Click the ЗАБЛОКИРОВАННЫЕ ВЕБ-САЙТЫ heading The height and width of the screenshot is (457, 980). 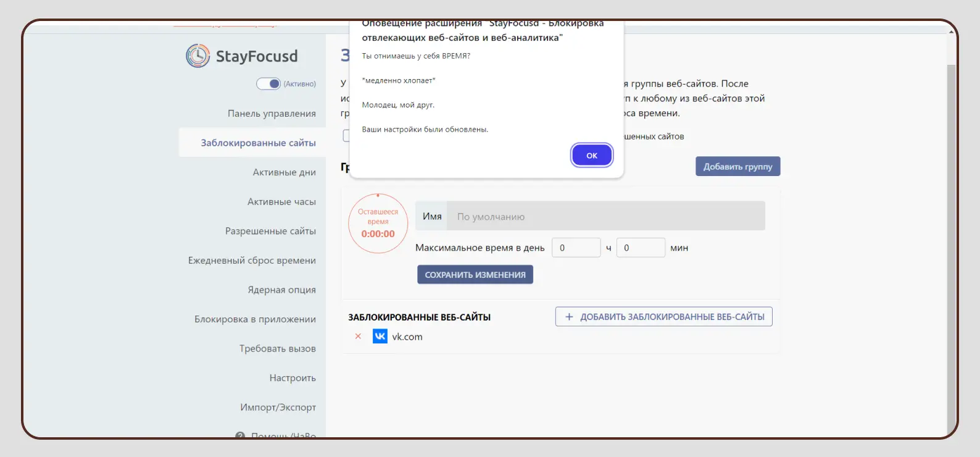pos(420,317)
